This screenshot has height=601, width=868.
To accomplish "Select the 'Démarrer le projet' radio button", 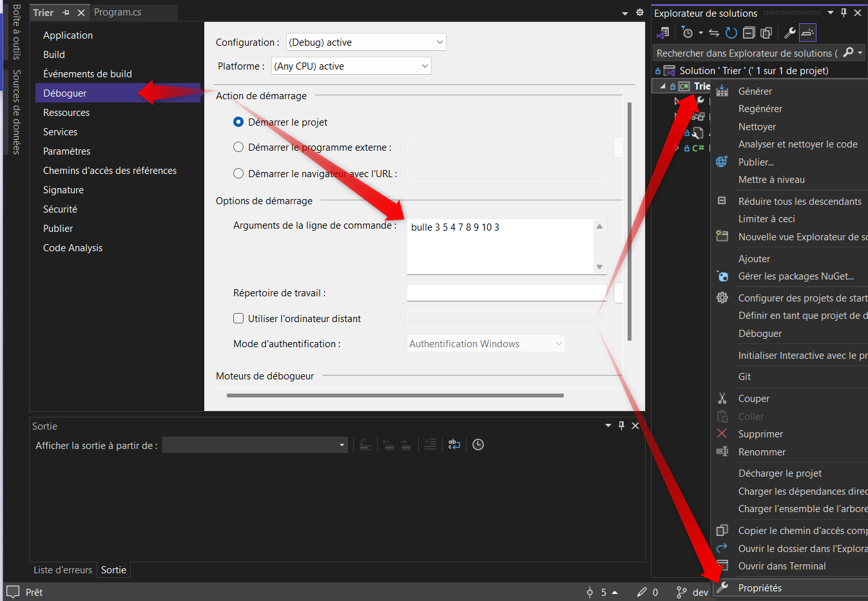I will (x=238, y=122).
